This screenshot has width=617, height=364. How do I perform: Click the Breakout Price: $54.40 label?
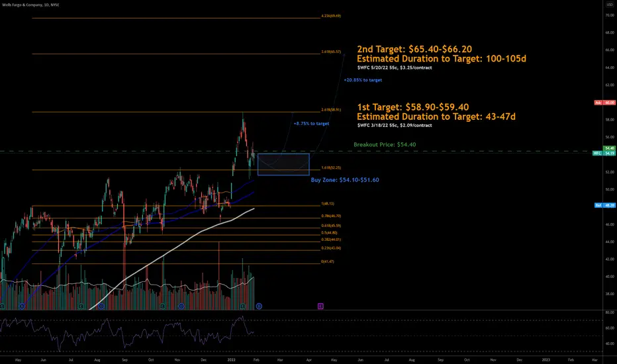click(385, 144)
